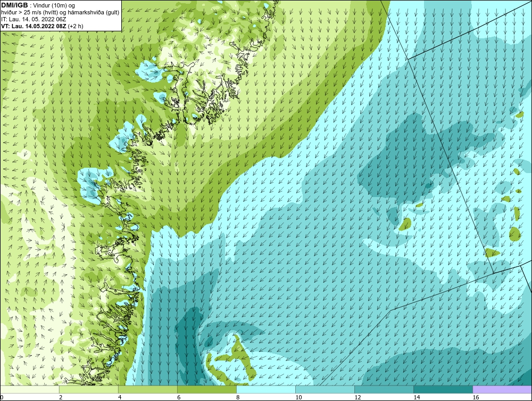Click the legend label '16'
Image resolution: width=532 pixels, height=401 pixels.
[476, 397]
